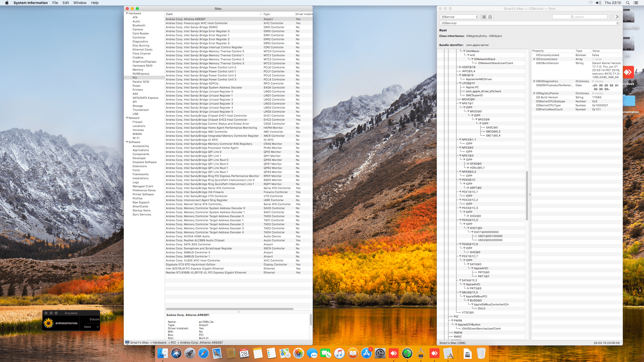Select Wi-Fi in the Network sidebar
This screenshot has height=362, width=644.
click(x=136, y=138)
